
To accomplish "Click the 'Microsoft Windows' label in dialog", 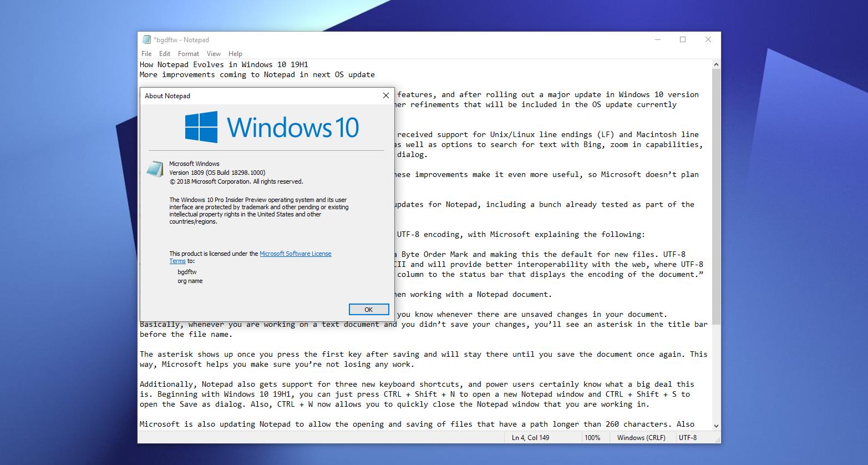I will [194, 164].
